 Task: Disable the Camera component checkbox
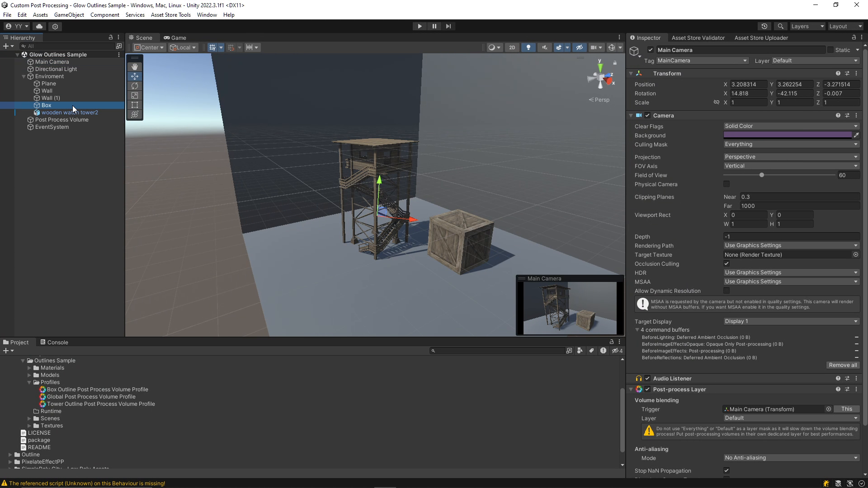(x=647, y=116)
